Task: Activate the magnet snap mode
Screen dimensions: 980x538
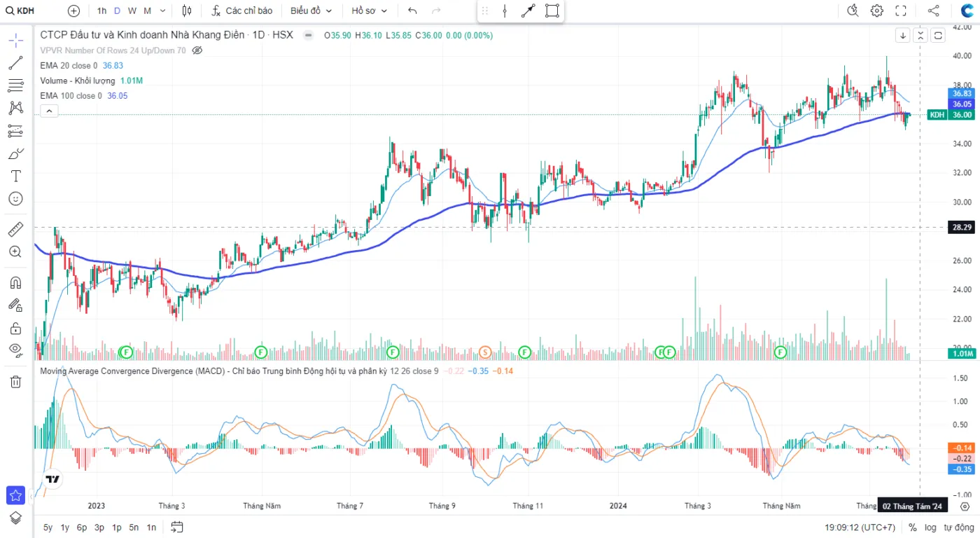Action: pyautogui.click(x=15, y=282)
